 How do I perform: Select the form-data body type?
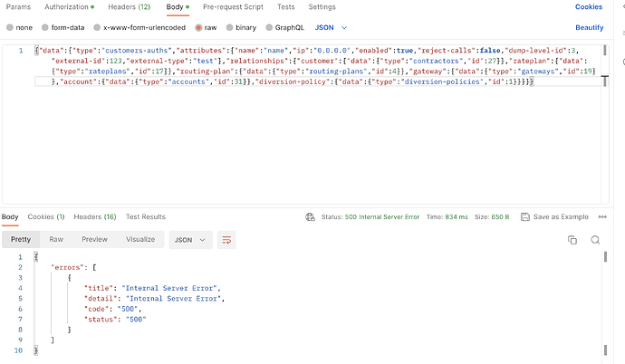(63, 27)
